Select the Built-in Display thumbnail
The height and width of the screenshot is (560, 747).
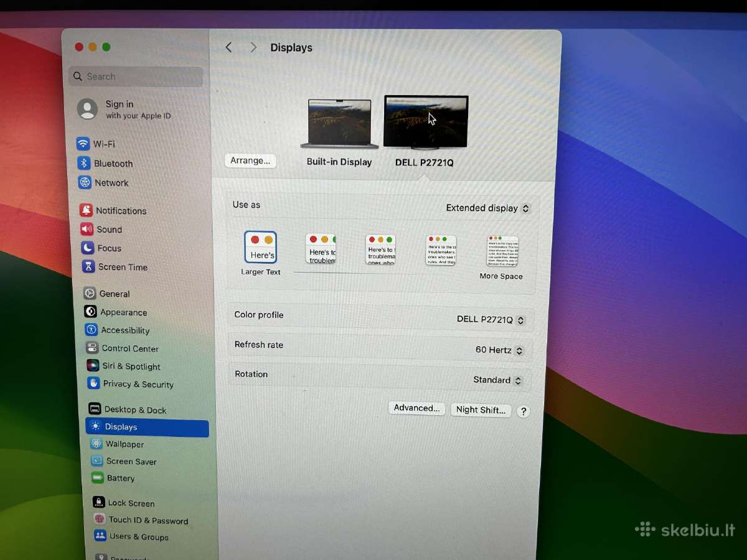click(x=339, y=124)
